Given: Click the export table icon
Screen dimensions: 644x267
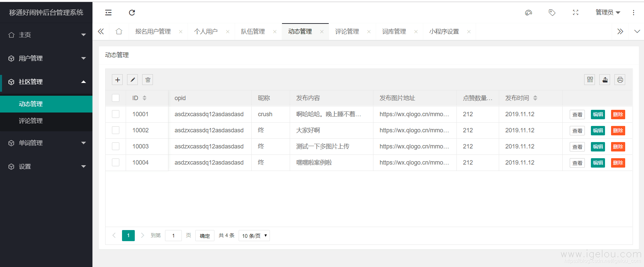Looking at the screenshot, I should click(605, 80).
